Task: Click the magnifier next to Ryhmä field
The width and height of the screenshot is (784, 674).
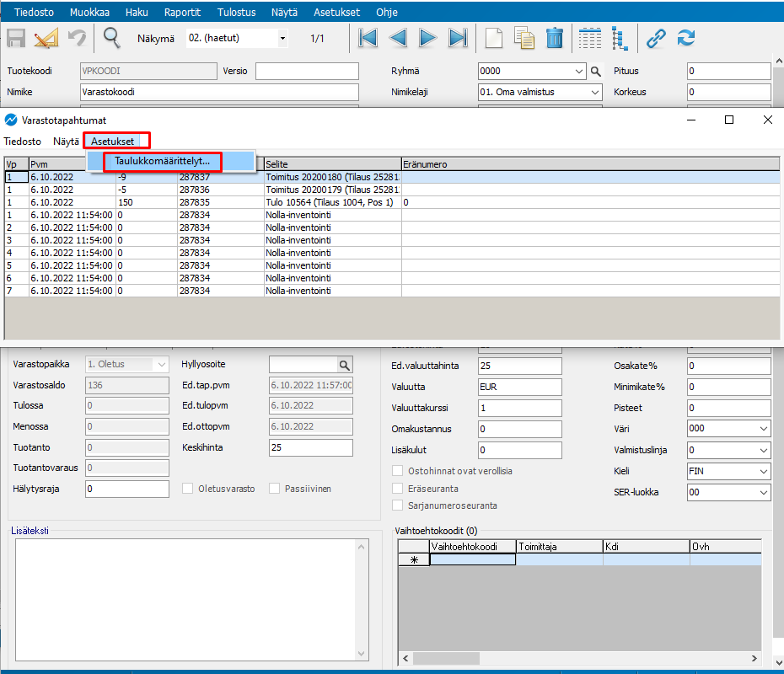Action: (596, 72)
